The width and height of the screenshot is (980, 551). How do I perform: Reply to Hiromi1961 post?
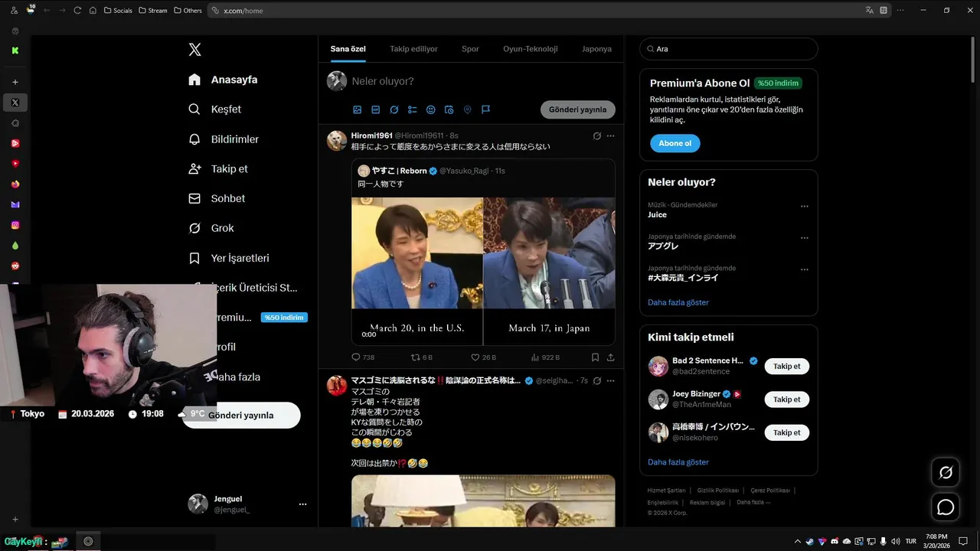click(363, 357)
